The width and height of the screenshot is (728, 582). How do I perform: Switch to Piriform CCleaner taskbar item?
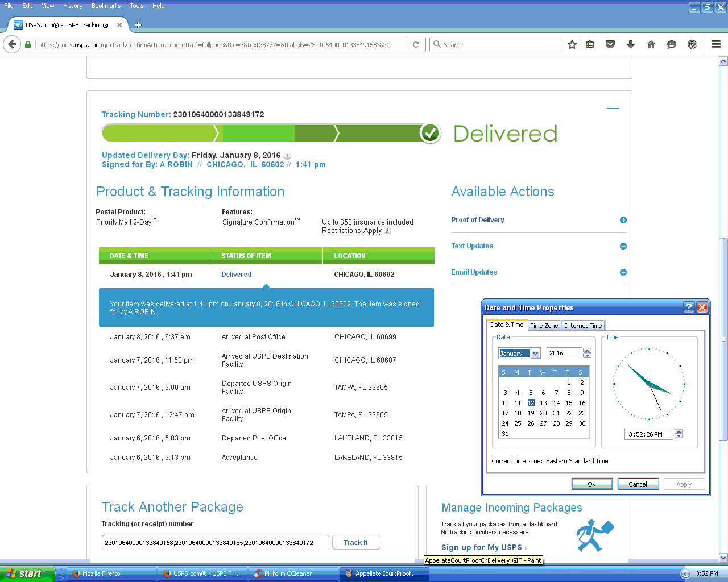293,573
